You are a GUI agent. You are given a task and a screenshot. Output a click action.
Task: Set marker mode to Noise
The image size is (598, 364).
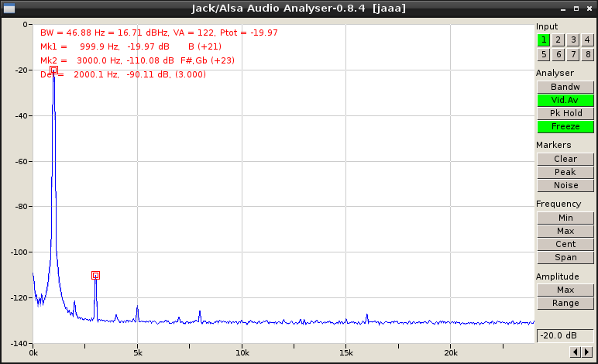click(565, 185)
